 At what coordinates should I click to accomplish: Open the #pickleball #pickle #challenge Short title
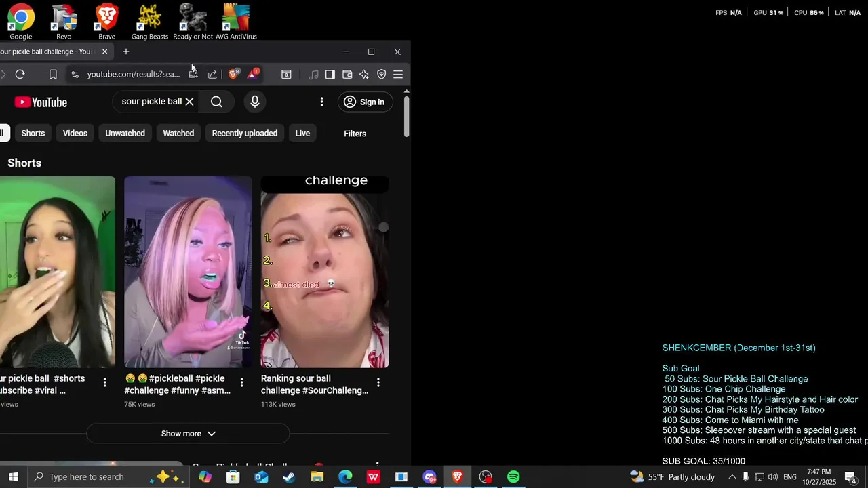pos(178,384)
